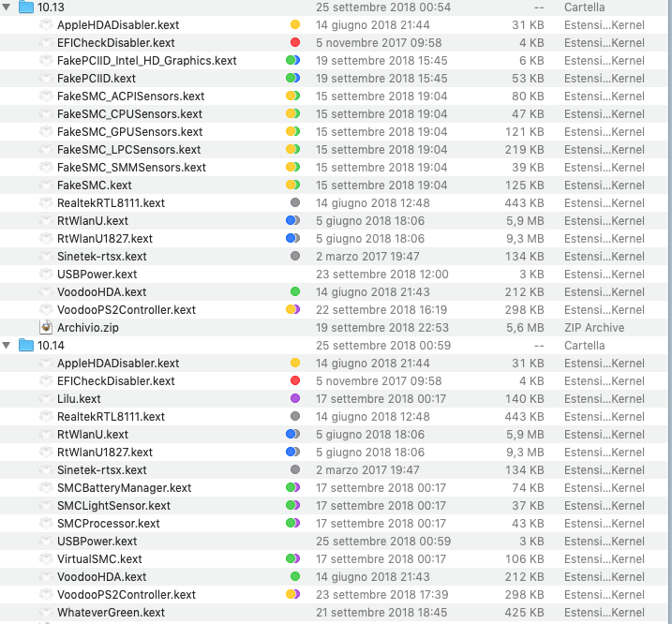
Task: Select FakeSMC_CPUSensors.kext file name
Action: [129, 114]
